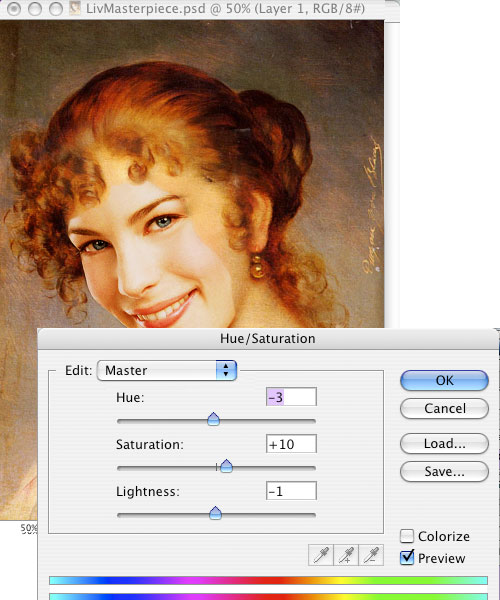This screenshot has height=600, width=500.
Task: Click the LivMasterpiece.psd window title
Action: 225,8
